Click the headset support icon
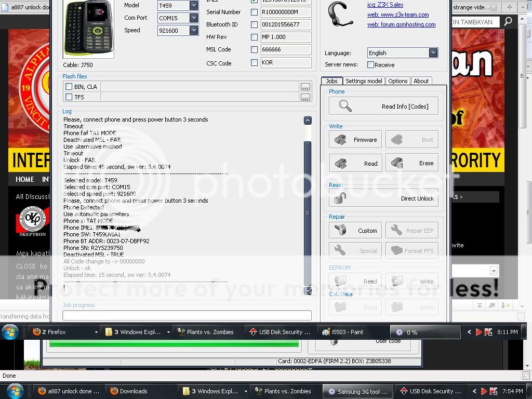 tap(340, 15)
